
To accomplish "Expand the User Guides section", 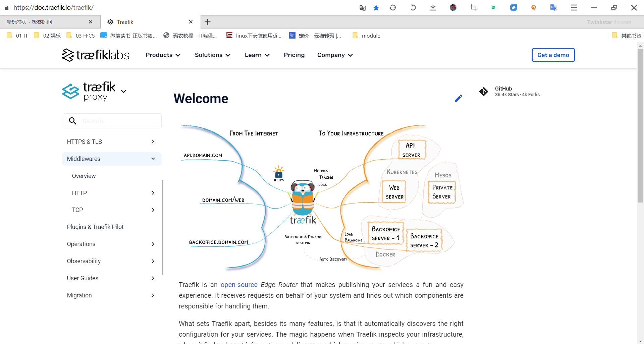I will coord(112,278).
